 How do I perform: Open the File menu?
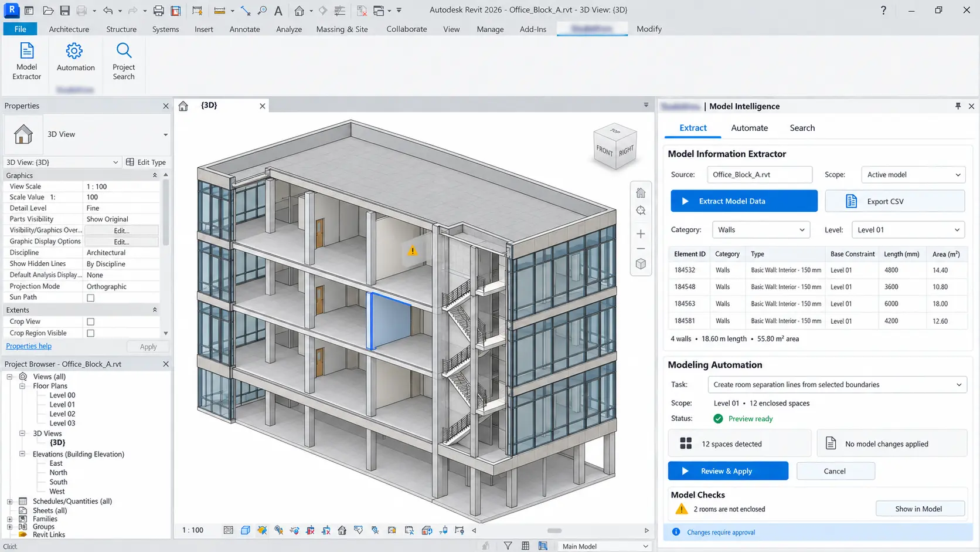coord(21,29)
